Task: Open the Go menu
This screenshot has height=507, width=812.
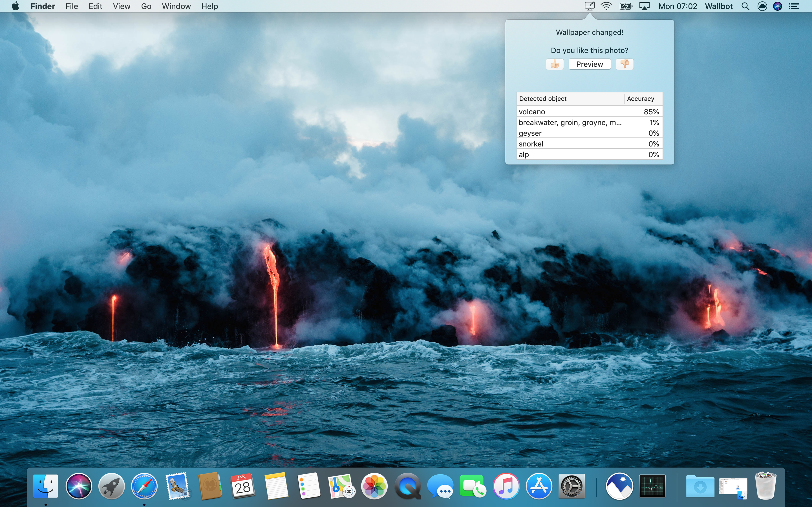Action: tap(146, 6)
